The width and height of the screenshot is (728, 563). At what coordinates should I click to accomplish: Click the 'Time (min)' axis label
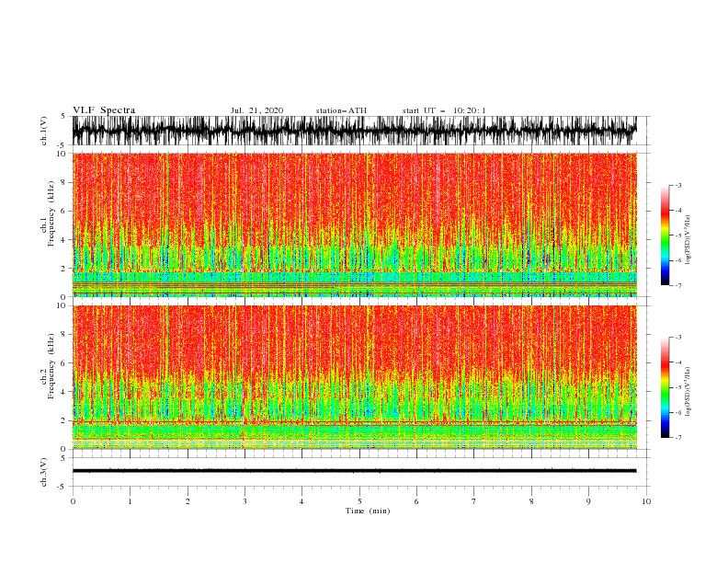coord(368,511)
